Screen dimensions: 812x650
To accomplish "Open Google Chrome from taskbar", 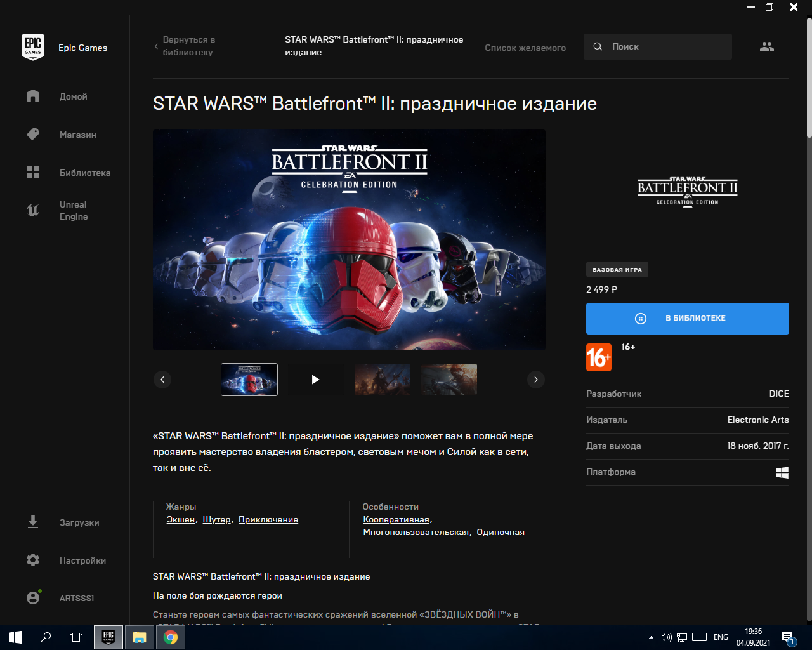I will pyautogui.click(x=171, y=637).
